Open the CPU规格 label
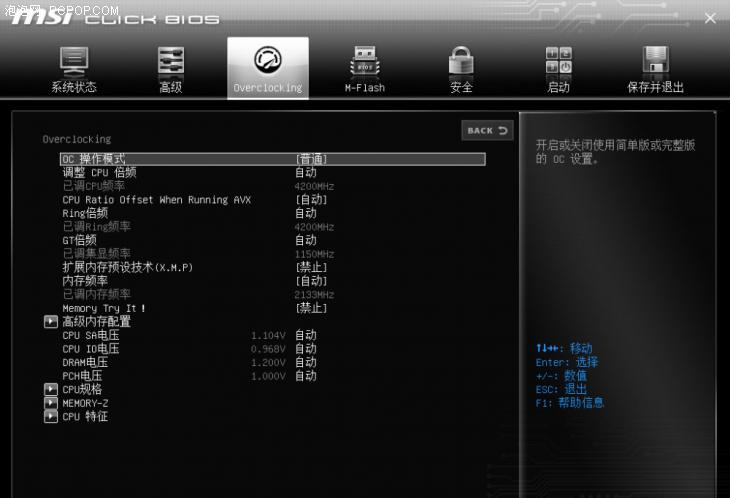Viewport: 730px width, 498px height. tap(82, 390)
